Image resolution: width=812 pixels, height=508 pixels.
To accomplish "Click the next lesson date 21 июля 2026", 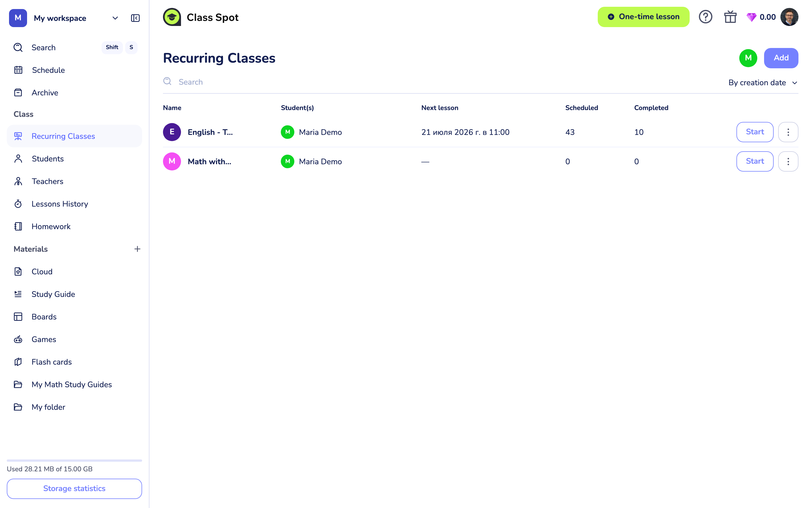I will [x=465, y=132].
